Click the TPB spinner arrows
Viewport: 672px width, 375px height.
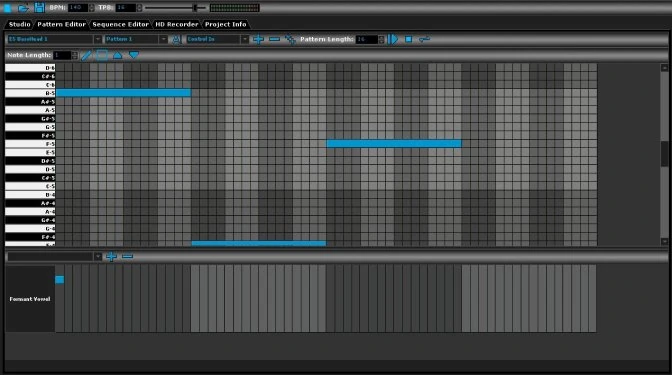[x=139, y=8]
